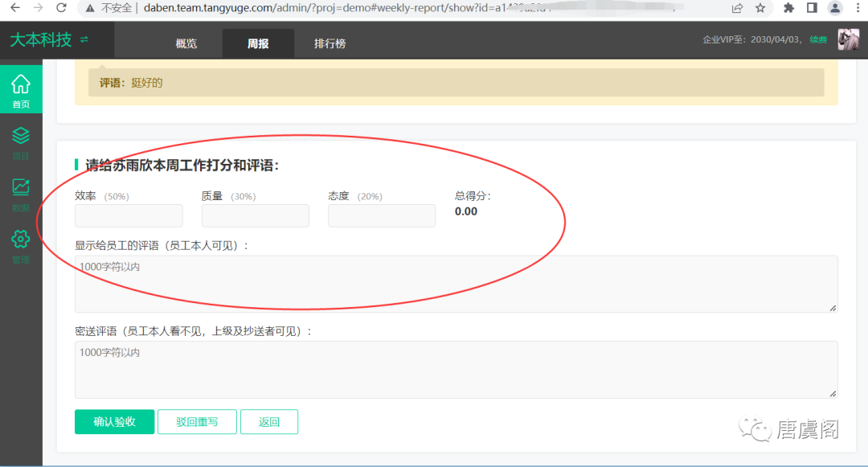The width and height of the screenshot is (868, 467).
Task: Open the 排行榜 tab
Action: point(330,43)
